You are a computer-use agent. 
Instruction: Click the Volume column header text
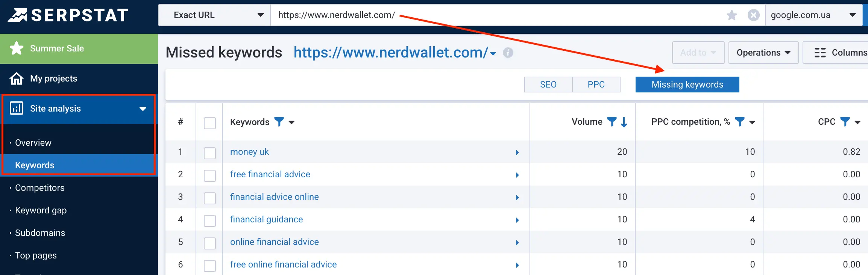pos(587,122)
